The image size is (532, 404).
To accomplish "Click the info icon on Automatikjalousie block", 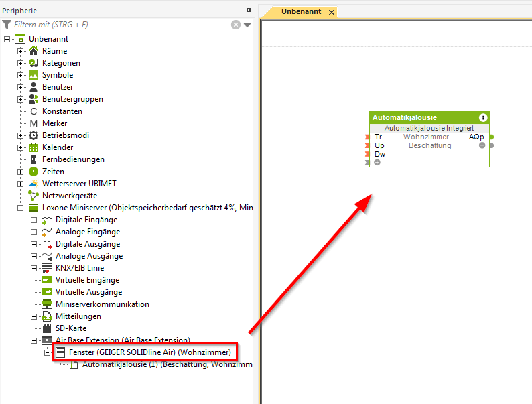I will [x=482, y=117].
